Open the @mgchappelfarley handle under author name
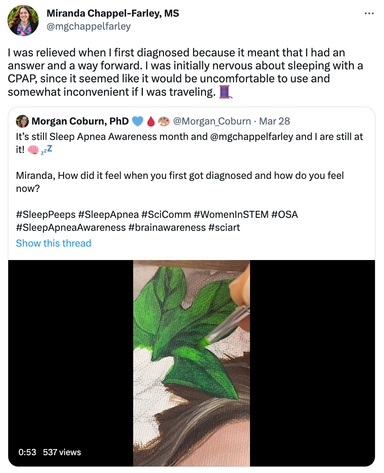The image size is (384, 473). (x=89, y=26)
